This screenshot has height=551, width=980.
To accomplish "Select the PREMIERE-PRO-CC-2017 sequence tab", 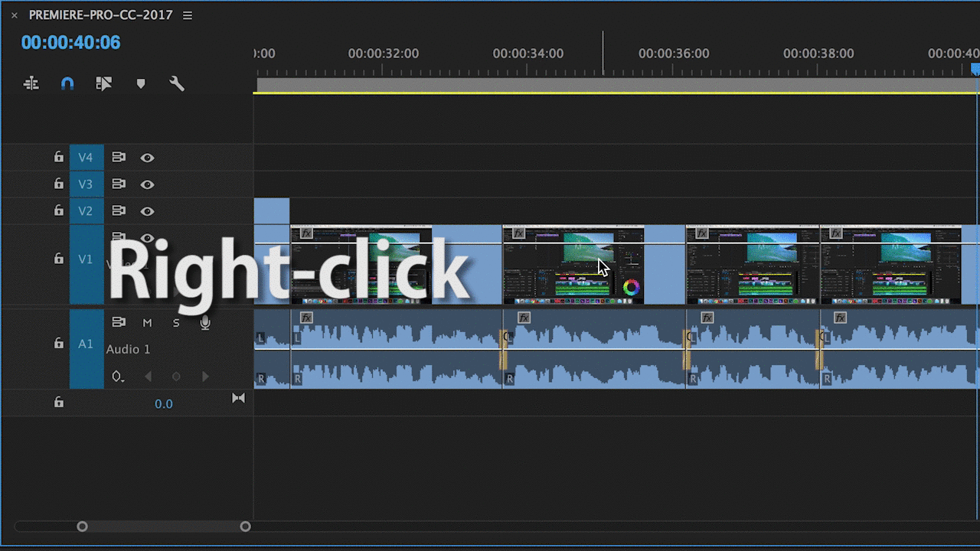I will pos(100,14).
